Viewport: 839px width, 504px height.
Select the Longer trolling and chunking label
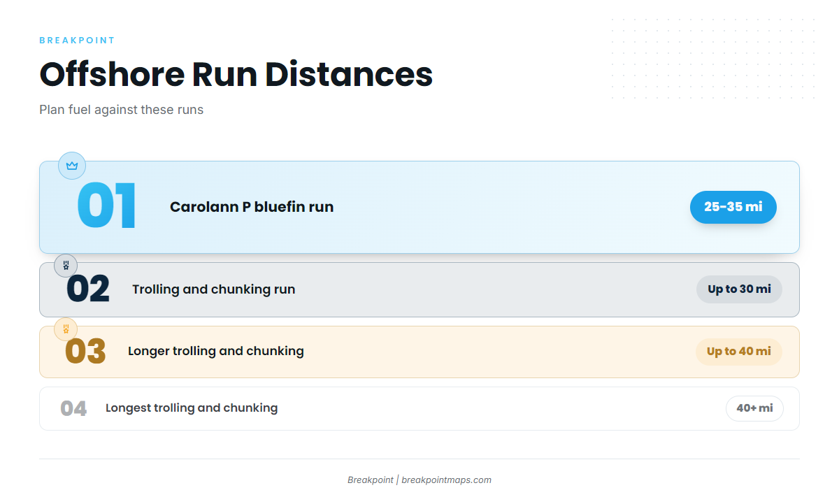(x=216, y=351)
